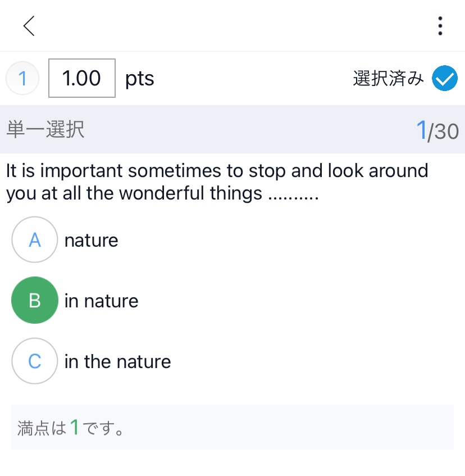Select the green option B circle
Image resolution: width=465 pixels, height=476 pixels.
35,301
